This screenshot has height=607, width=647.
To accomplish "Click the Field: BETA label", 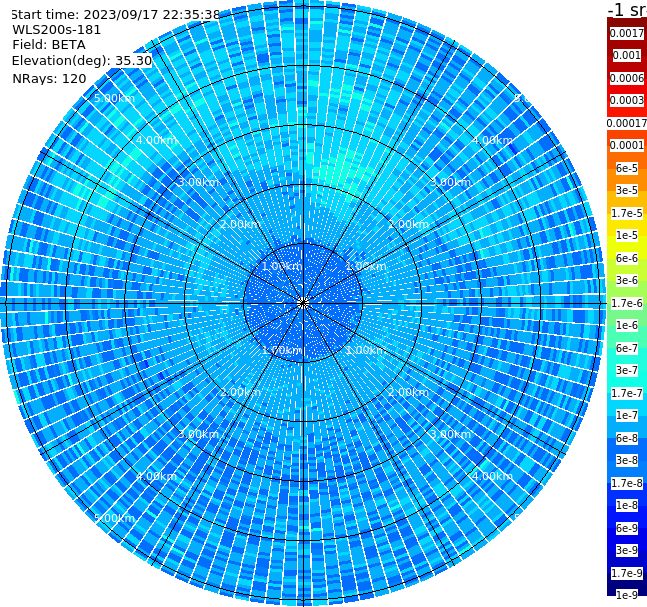I will (49, 45).
